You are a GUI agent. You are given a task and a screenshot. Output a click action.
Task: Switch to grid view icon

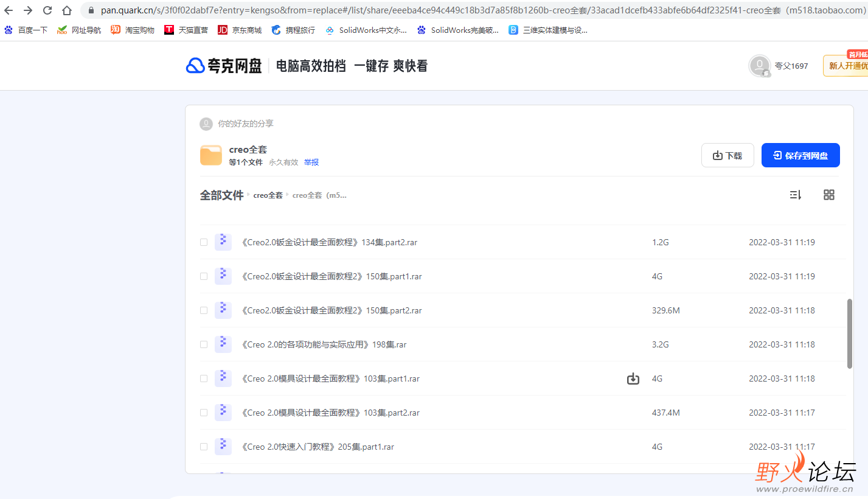tap(828, 195)
